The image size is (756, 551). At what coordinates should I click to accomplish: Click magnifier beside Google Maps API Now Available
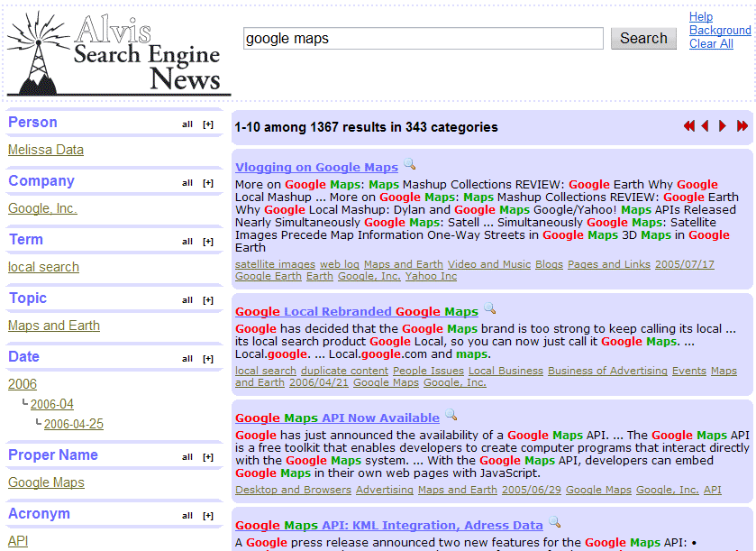point(451,416)
